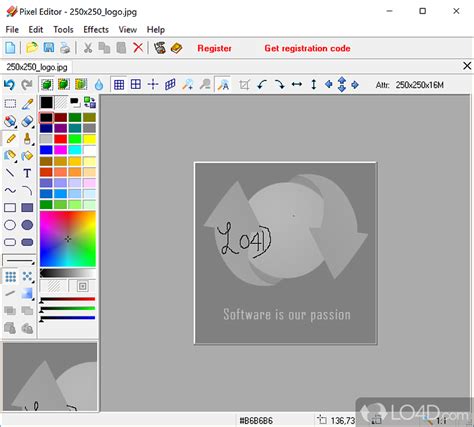Image resolution: width=474 pixels, height=427 pixels.
Task: Toggle the pixel grid display
Action: coord(119,85)
